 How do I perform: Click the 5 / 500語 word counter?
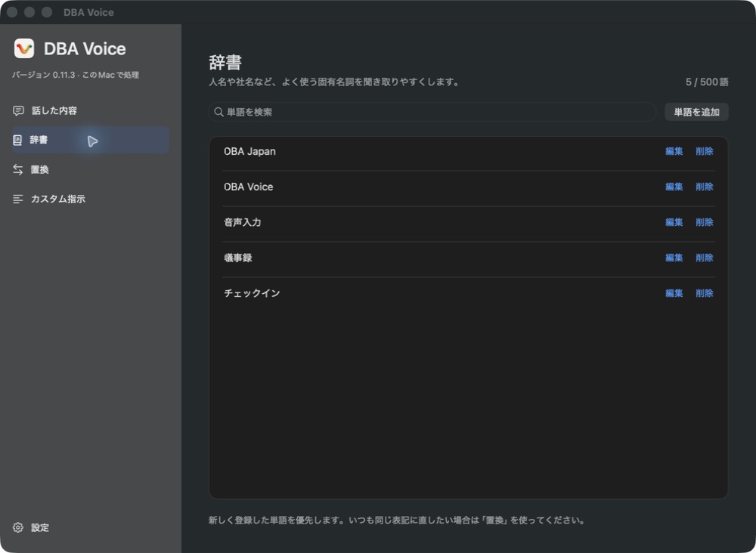click(x=707, y=82)
